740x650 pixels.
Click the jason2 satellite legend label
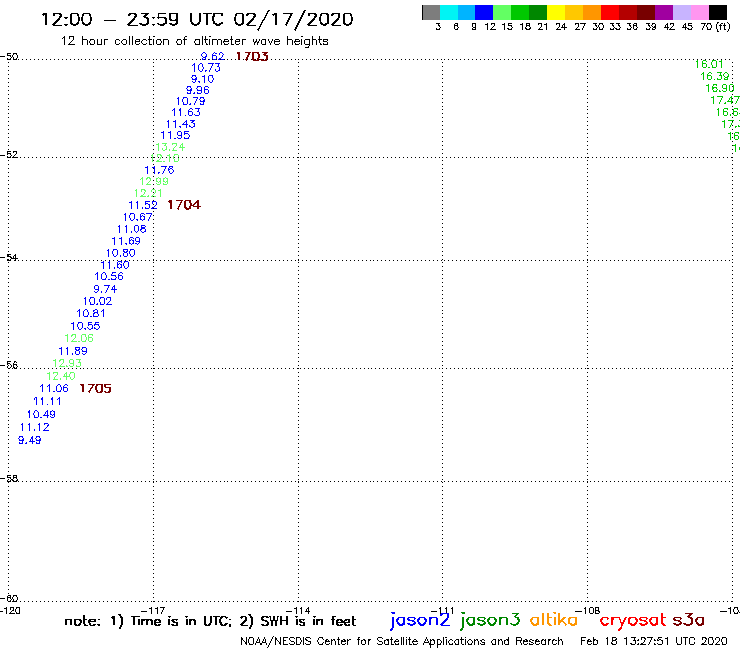[x=420, y=620]
